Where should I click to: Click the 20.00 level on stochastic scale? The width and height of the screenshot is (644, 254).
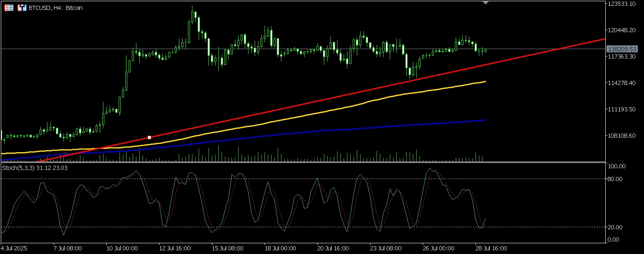click(x=617, y=227)
